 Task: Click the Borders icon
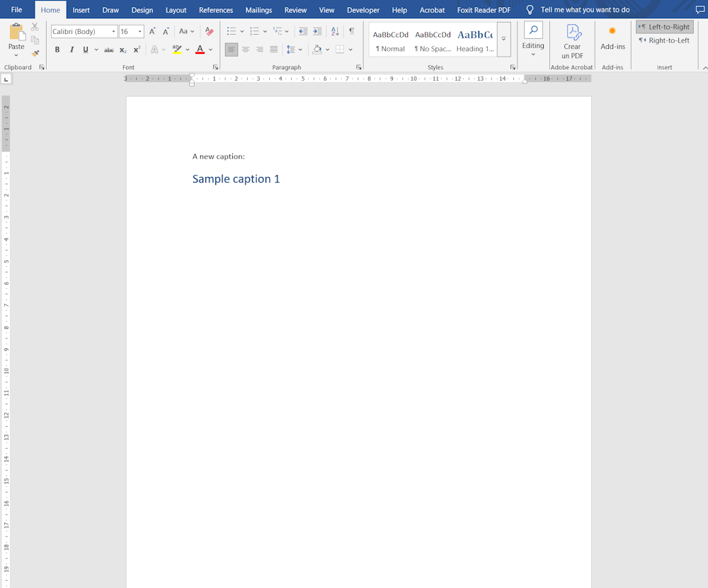click(x=340, y=50)
